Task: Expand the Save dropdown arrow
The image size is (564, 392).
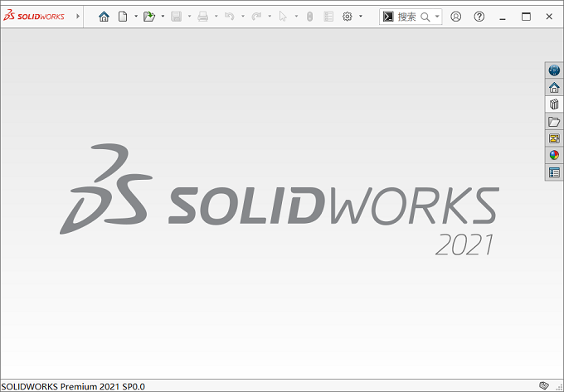Action: point(190,17)
